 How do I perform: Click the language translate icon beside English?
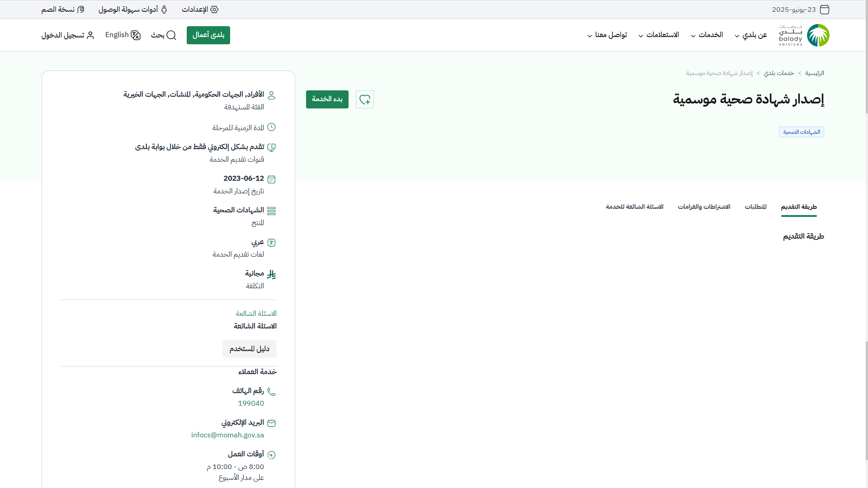click(x=136, y=35)
